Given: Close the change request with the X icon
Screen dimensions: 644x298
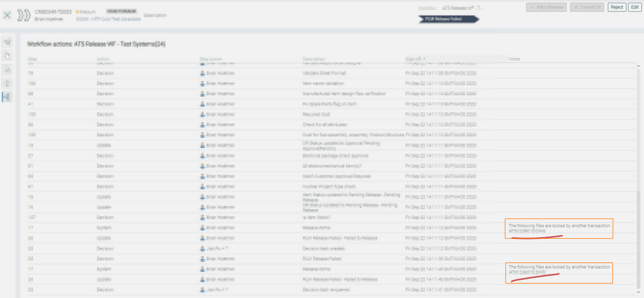Looking at the screenshot, I should tap(7, 15).
